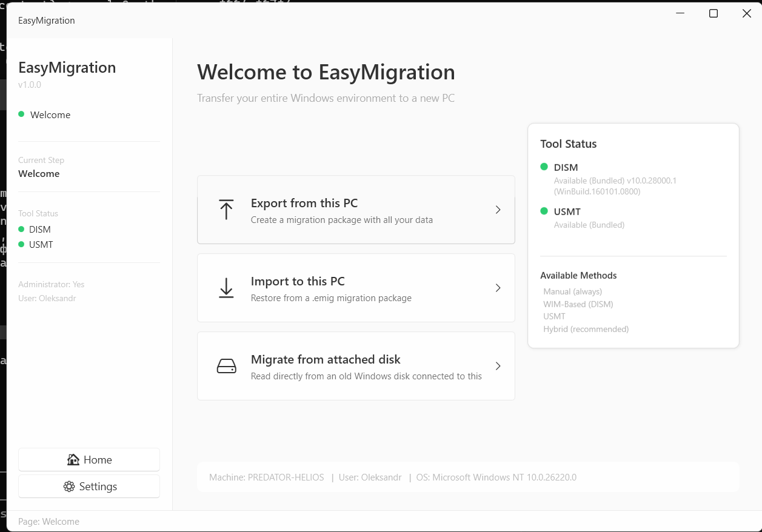Open the Settings page

pos(89,486)
